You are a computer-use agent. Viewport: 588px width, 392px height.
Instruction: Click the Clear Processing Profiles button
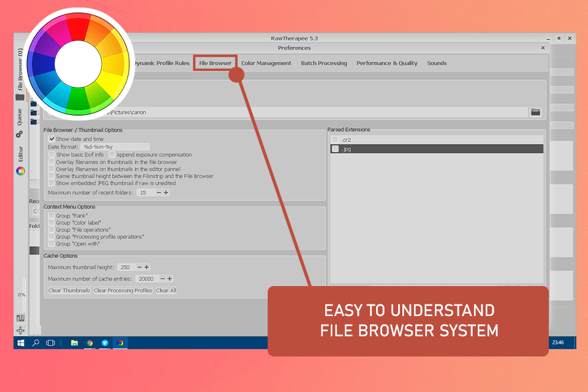click(123, 290)
